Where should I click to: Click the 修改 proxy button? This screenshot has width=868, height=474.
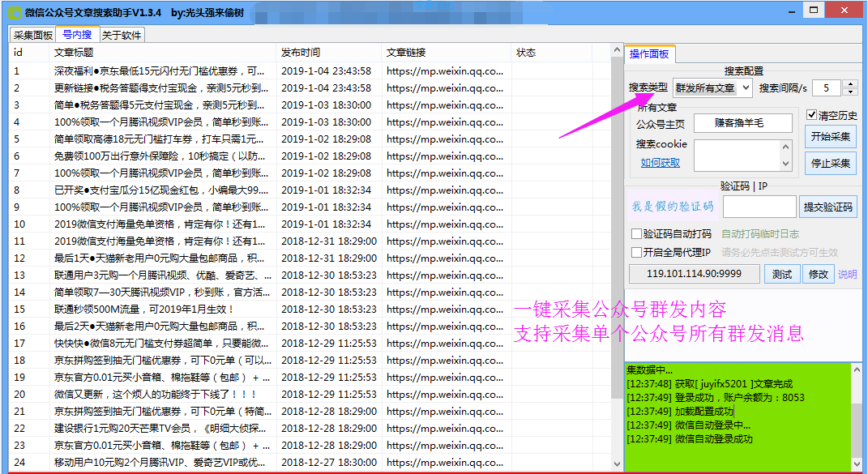819,274
